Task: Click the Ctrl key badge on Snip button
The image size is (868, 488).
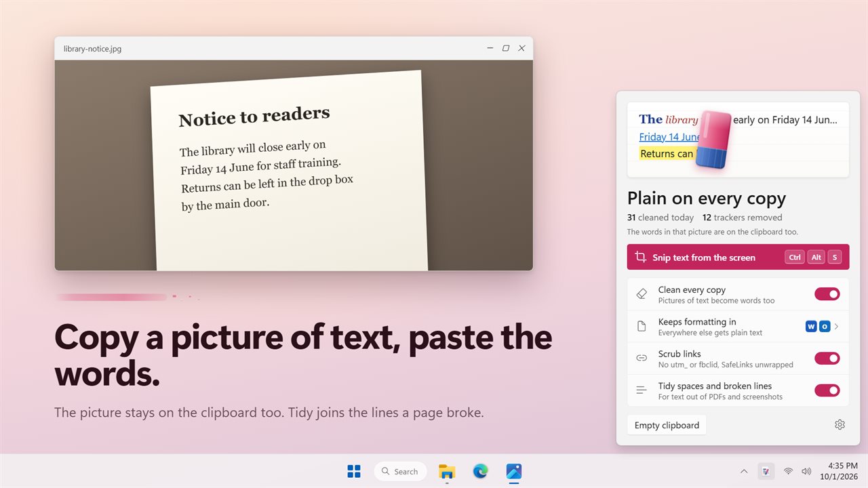Action: tap(795, 258)
